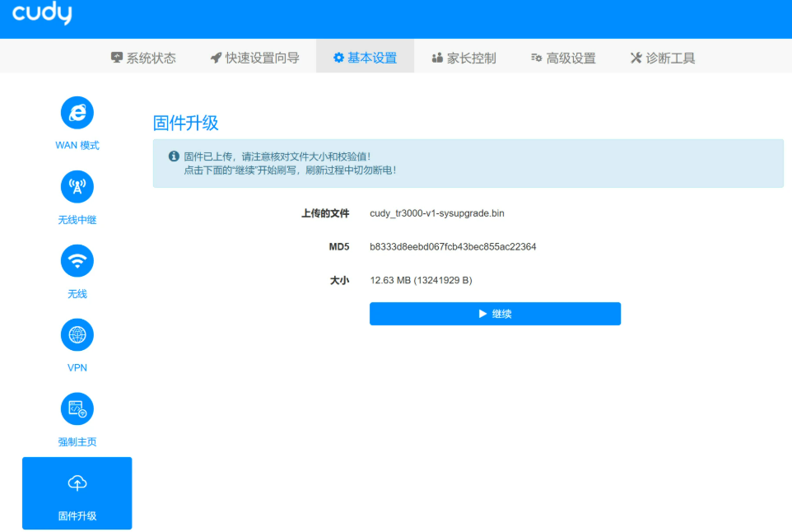
Task: Click the filename cudy_tr3000-v1-sysupgrade.bin
Action: [437, 213]
